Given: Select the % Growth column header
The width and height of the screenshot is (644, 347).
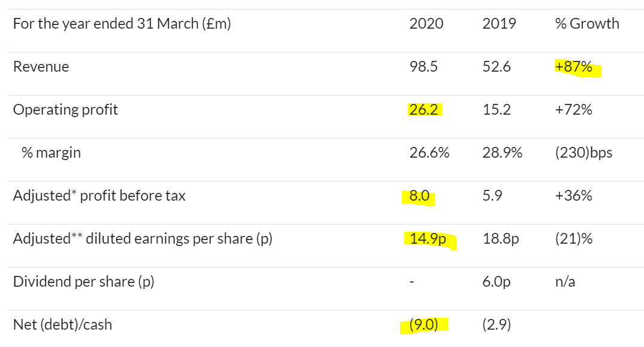Looking at the screenshot, I should pyautogui.click(x=587, y=23).
